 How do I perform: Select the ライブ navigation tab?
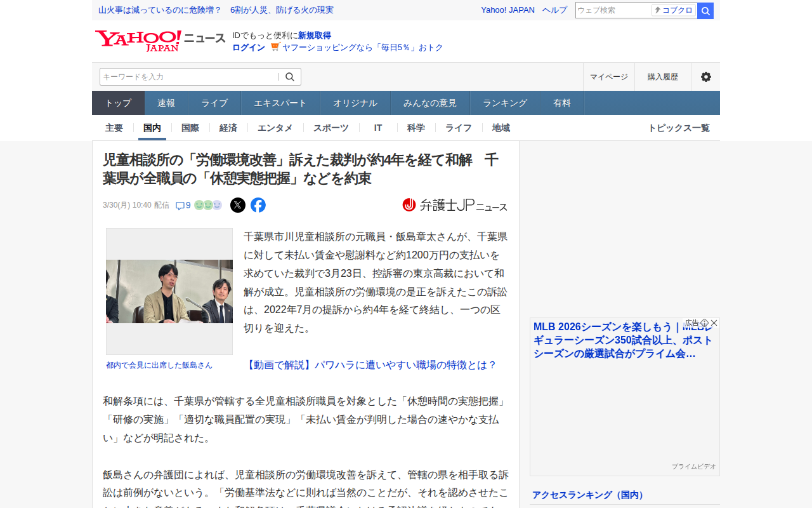coord(214,103)
